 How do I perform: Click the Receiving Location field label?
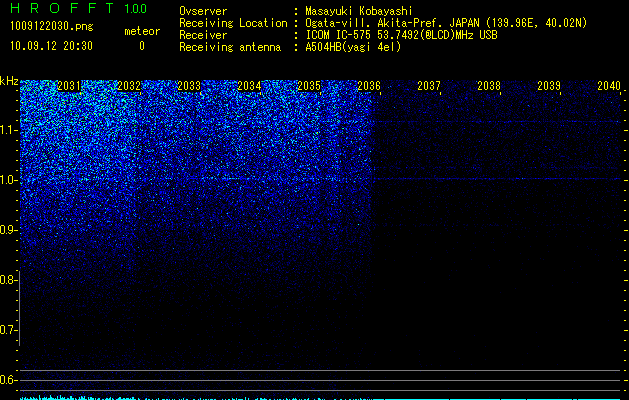(x=233, y=23)
